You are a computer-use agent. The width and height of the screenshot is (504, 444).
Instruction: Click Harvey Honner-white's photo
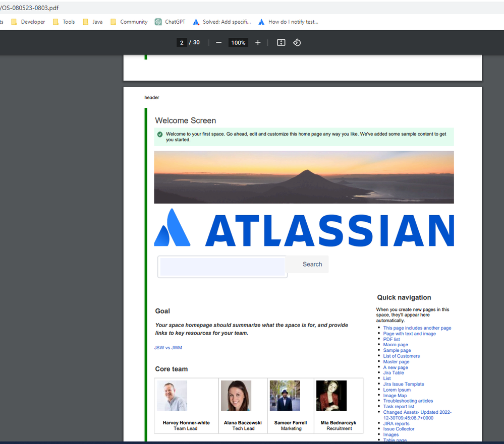tap(172, 396)
